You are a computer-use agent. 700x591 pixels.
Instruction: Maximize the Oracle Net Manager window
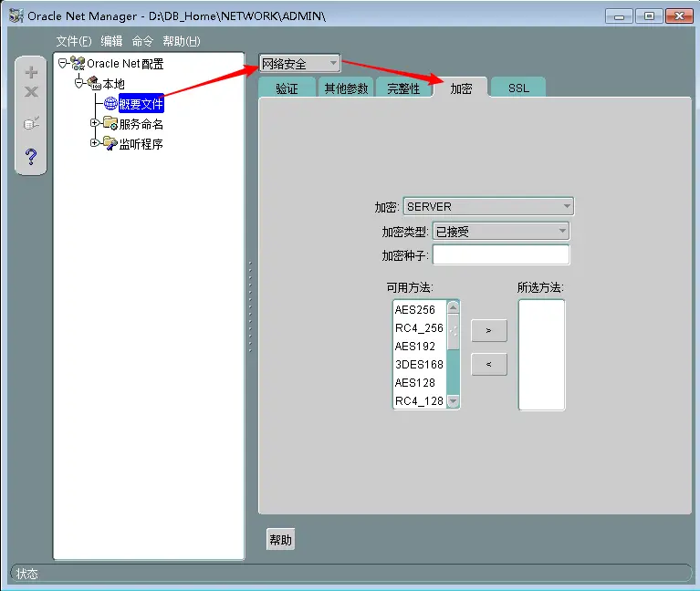click(649, 16)
